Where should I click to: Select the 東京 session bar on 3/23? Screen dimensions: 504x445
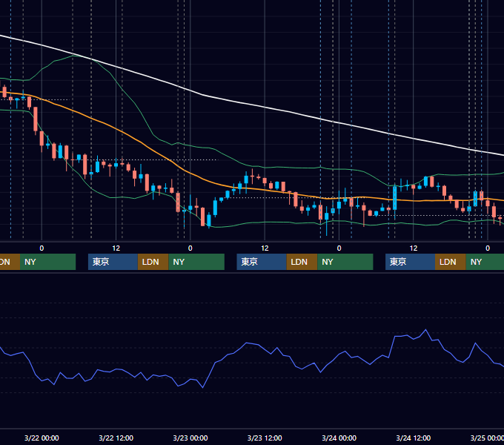(262, 262)
